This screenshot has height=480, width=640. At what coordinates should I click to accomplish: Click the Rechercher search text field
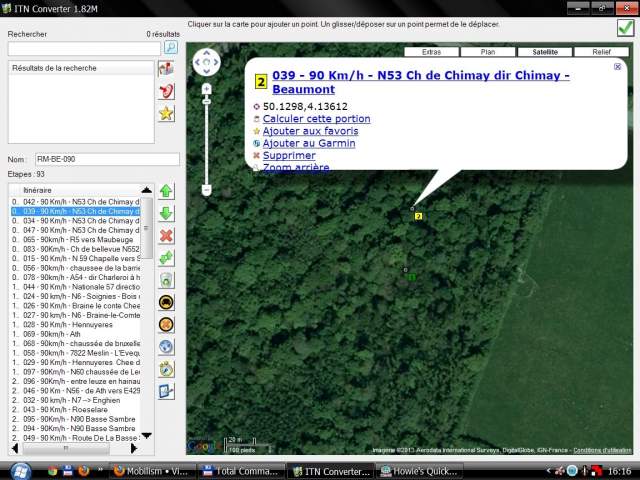pos(83,48)
